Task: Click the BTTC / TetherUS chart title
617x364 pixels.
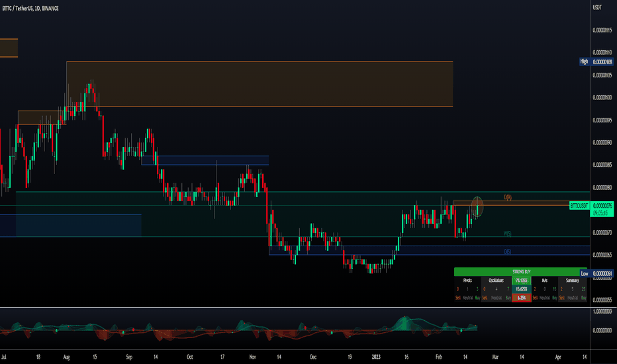Action: [30, 8]
